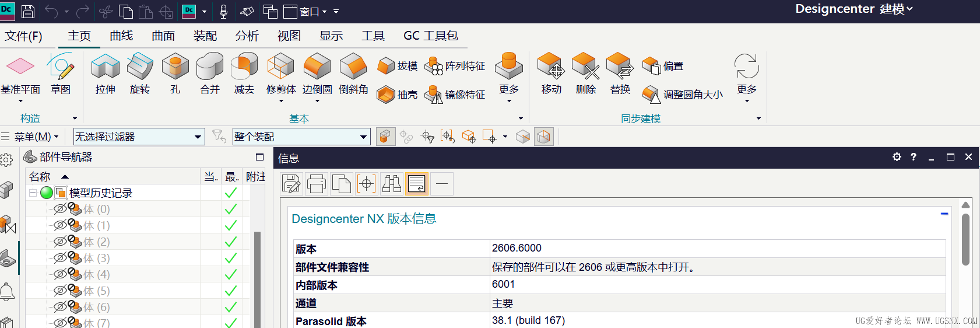Switch to the GC 工具包 tab
The width and height of the screenshot is (980, 328).
coord(431,36)
